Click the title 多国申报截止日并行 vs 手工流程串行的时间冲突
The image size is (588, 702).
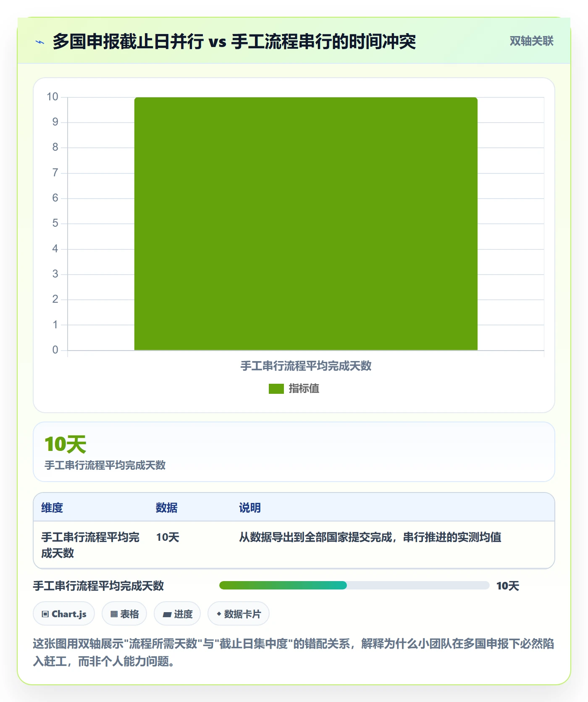pos(234,41)
